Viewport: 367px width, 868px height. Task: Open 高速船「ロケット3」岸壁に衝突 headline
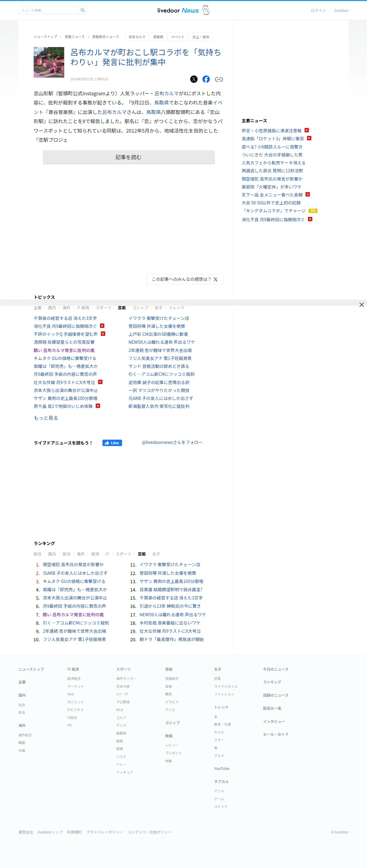[272, 138]
